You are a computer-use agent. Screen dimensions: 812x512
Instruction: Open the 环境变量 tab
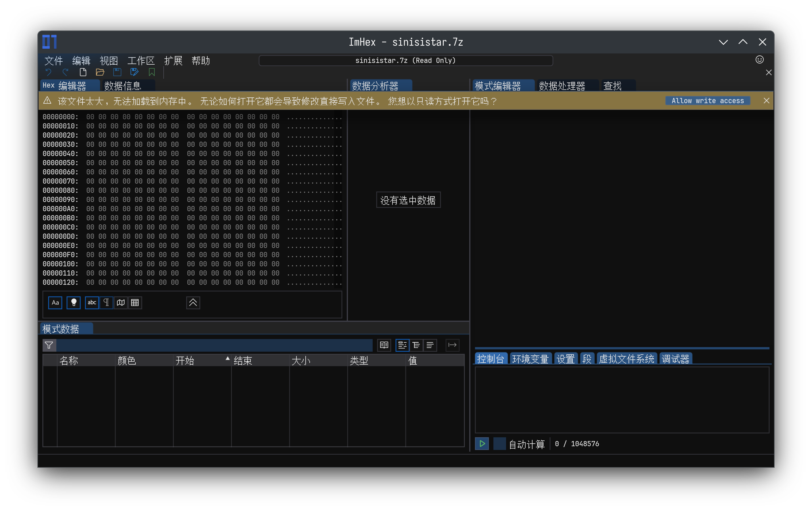coord(531,359)
